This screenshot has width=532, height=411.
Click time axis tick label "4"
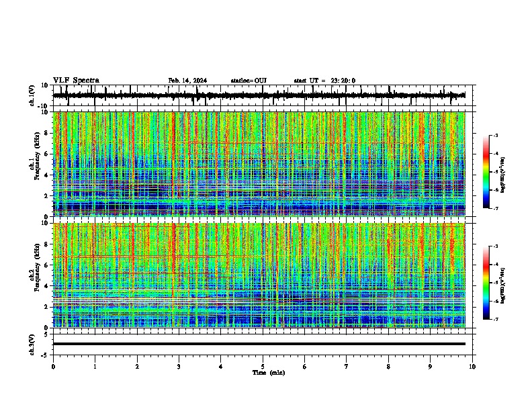pyautogui.click(x=221, y=367)
